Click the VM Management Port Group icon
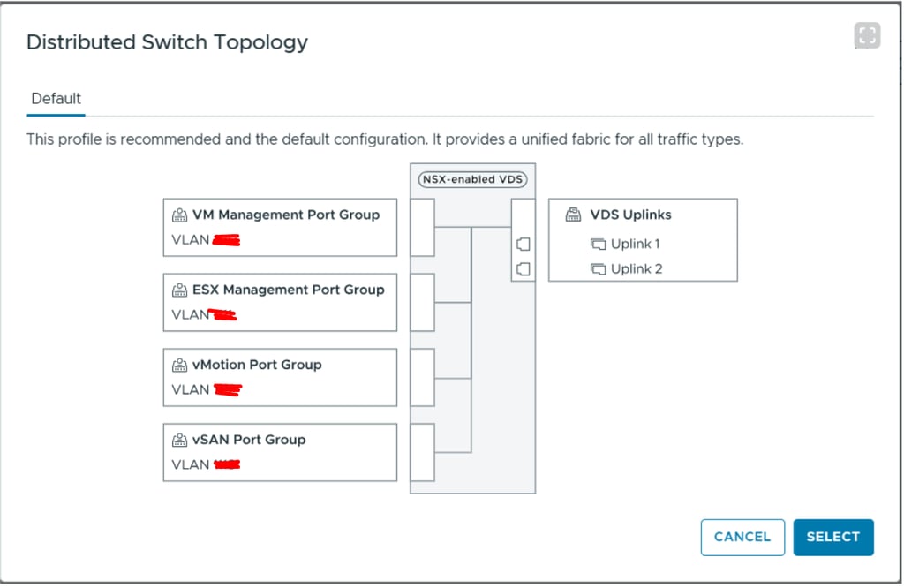The image size is (904, 588). click(x=180, y=215)
